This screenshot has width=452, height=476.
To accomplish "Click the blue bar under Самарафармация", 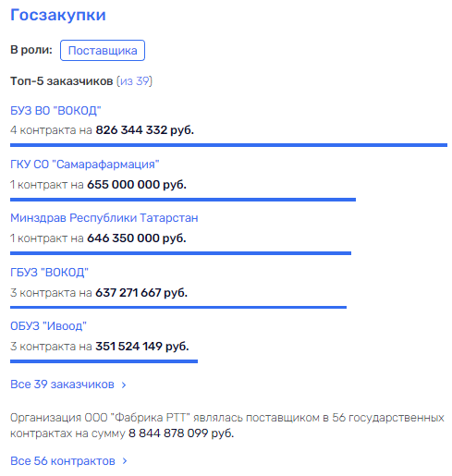I will click(x=183, y=200).
